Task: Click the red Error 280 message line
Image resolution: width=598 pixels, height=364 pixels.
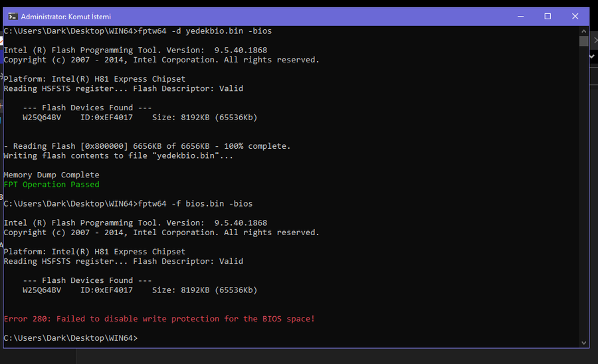Action: pyautogui.click(x=159, y=319)
